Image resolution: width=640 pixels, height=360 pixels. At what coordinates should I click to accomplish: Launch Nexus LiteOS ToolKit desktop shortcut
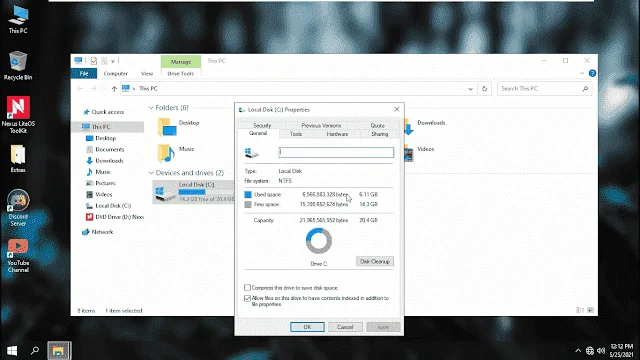(18, 115)
